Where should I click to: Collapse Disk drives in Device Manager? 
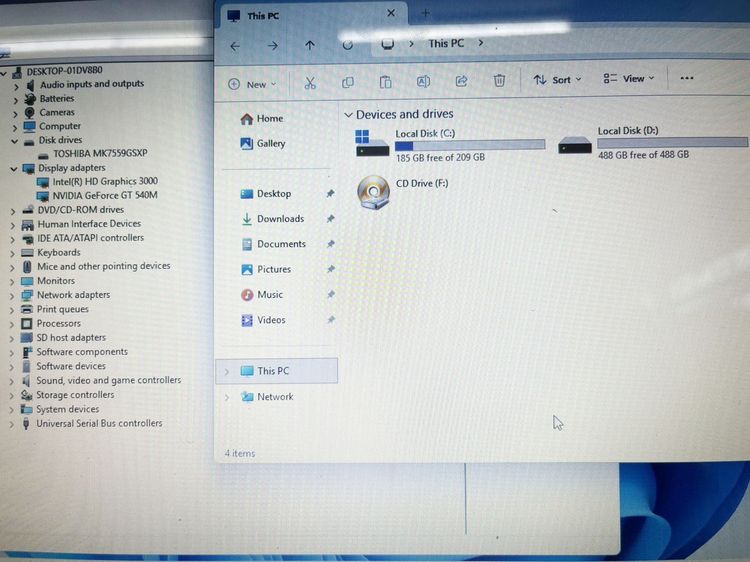(14, 141)
